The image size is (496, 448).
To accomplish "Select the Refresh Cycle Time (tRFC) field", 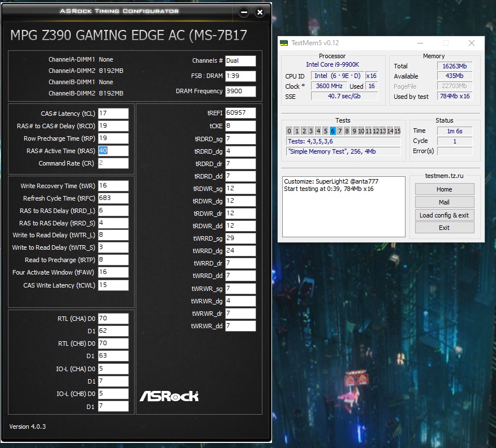I will click(113, 198).
